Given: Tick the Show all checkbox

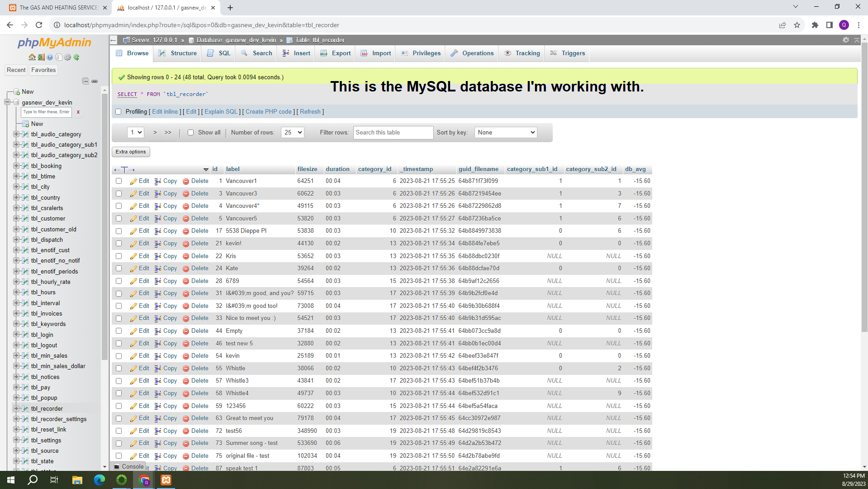Looking at the screenshot, I should (x=190, y=133).
